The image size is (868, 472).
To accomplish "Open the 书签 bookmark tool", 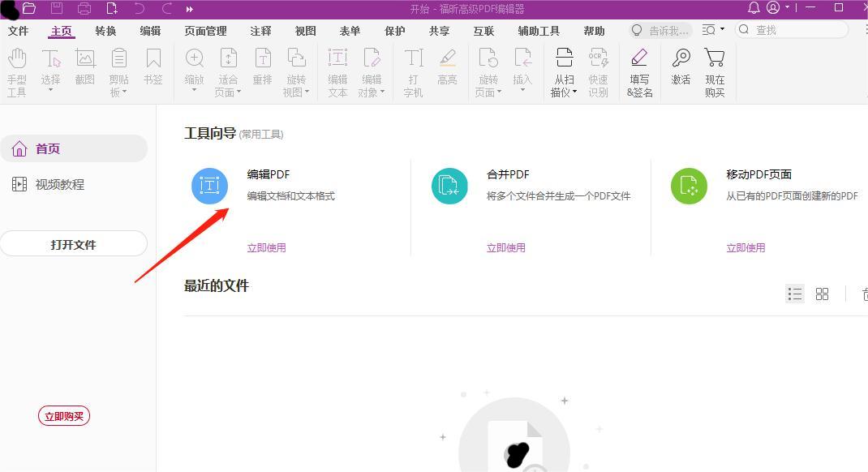I will (153, 65).
